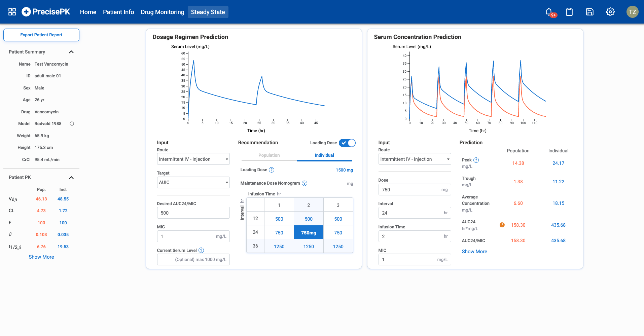Select interval row header 24
Image resolution: width=644 pixels, height=336 pixels.
[x=255, y=232]
